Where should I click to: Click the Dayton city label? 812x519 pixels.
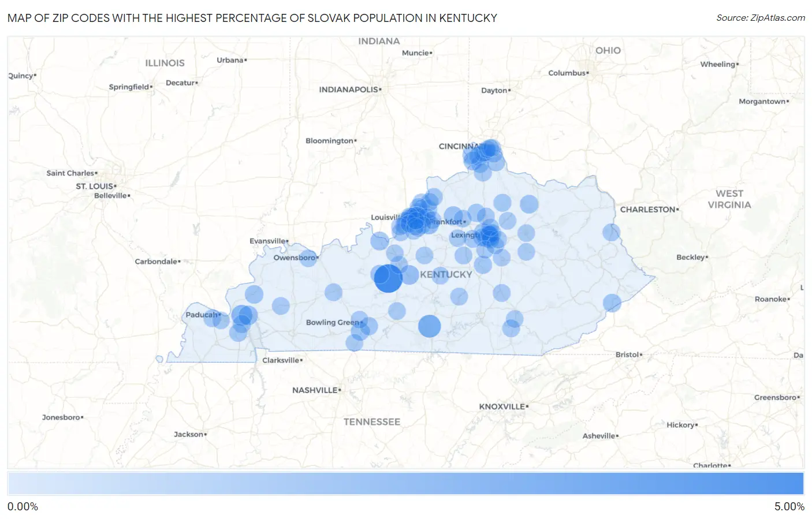(494, 90)
